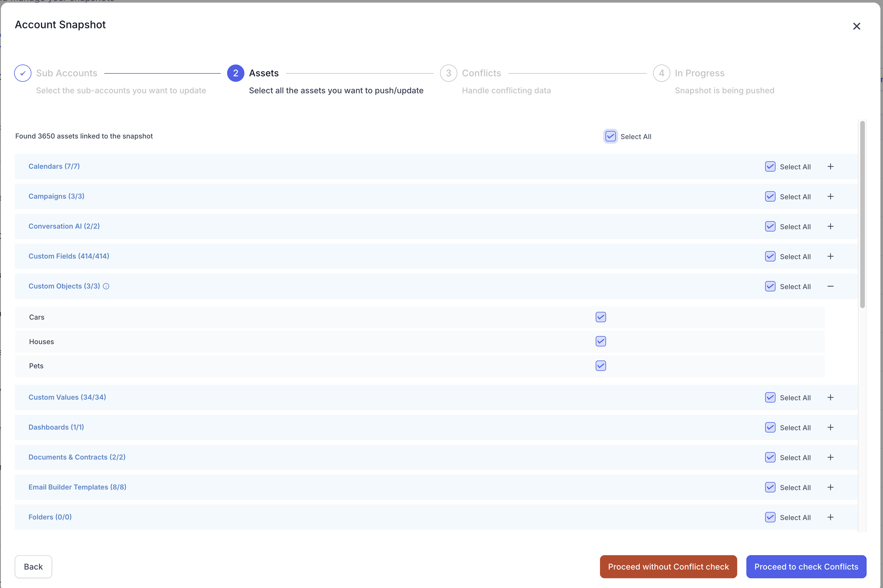883x588 pixels.
Task: Close the Account Snapshot dialog
Action: (x=856, y=26)
